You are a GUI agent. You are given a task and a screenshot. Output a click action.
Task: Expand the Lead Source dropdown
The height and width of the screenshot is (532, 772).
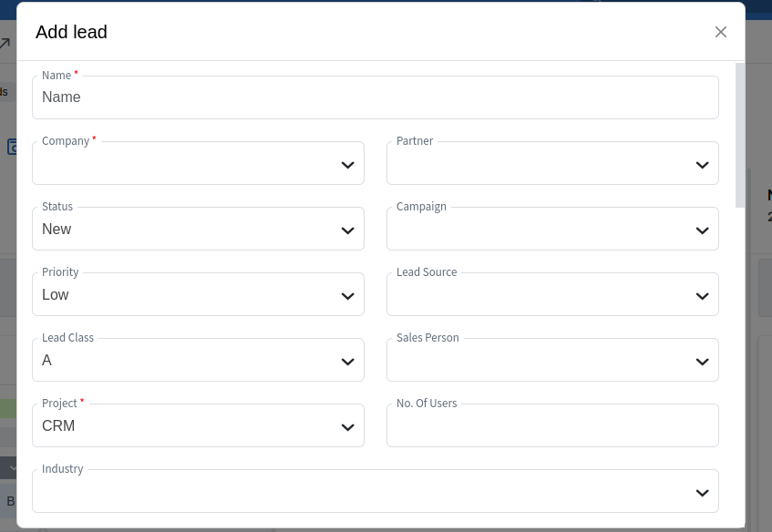[x=552, y=295]
